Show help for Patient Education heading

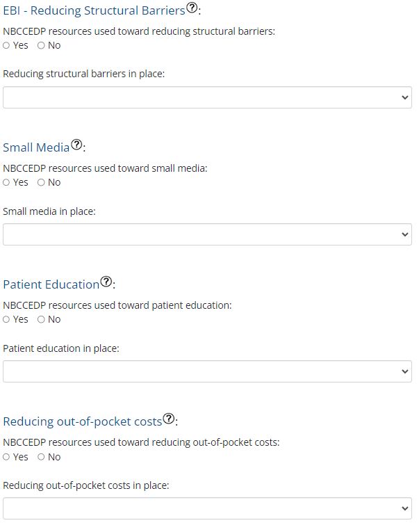click(x=106, y=282)
